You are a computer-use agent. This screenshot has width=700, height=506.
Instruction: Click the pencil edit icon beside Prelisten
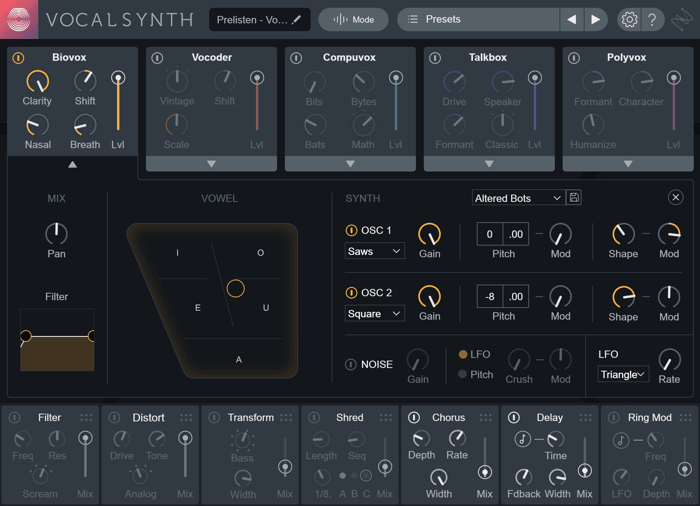click(296, 20)
